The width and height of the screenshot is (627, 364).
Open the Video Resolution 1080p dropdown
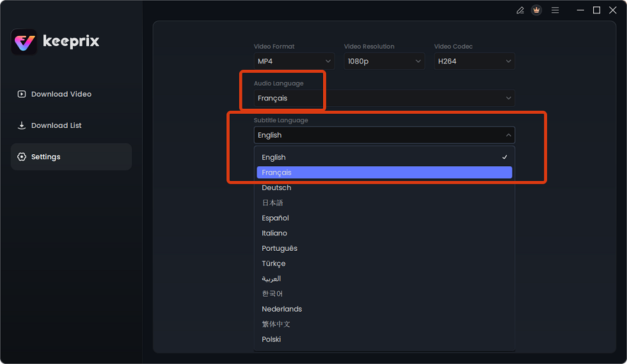(x=384, y=61)
